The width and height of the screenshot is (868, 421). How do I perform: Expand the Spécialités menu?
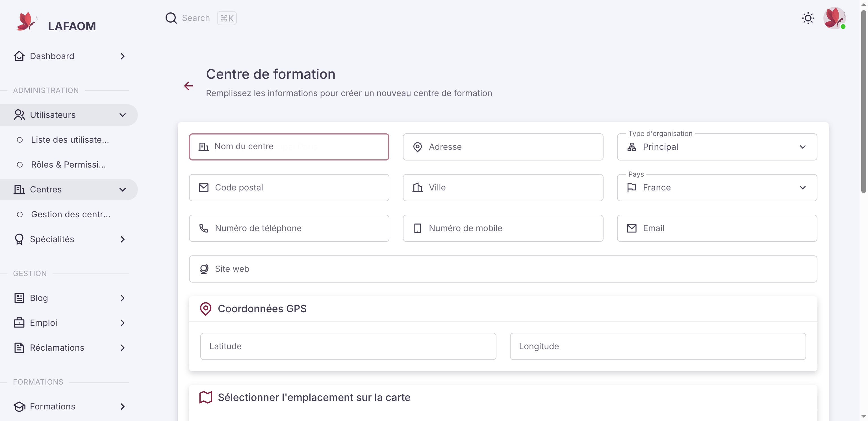pyautogui.click(x=69, y=239)
